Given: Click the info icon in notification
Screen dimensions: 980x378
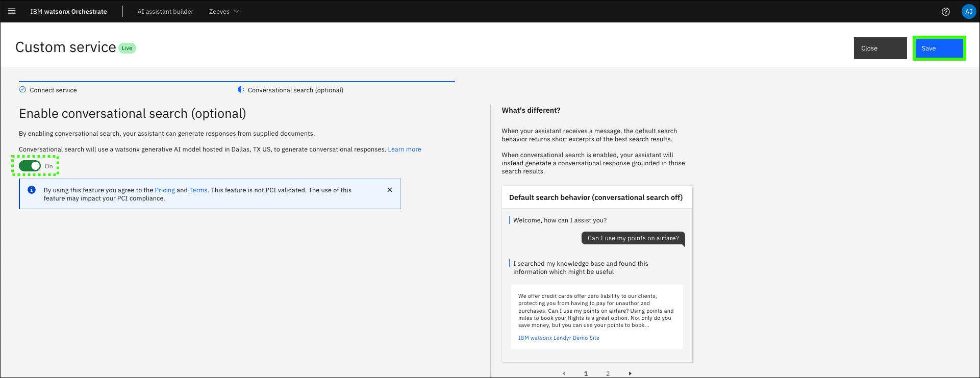Looking at the screenshot, I should tap(32, 190).
